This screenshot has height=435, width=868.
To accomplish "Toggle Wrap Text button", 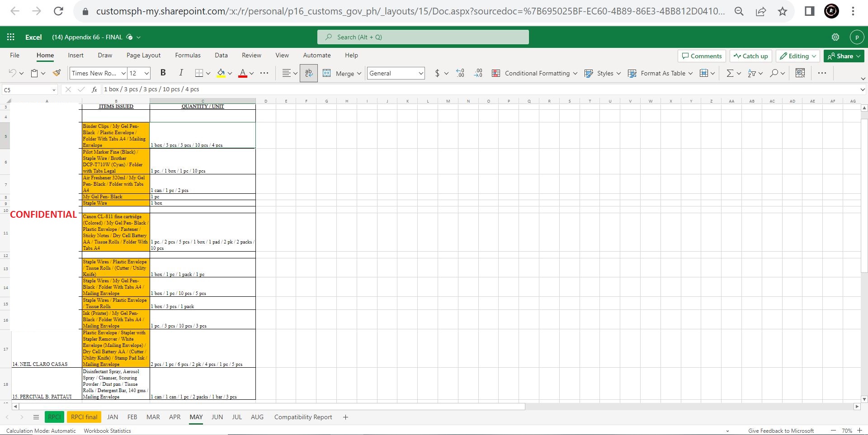I will [x=309, y=73].
